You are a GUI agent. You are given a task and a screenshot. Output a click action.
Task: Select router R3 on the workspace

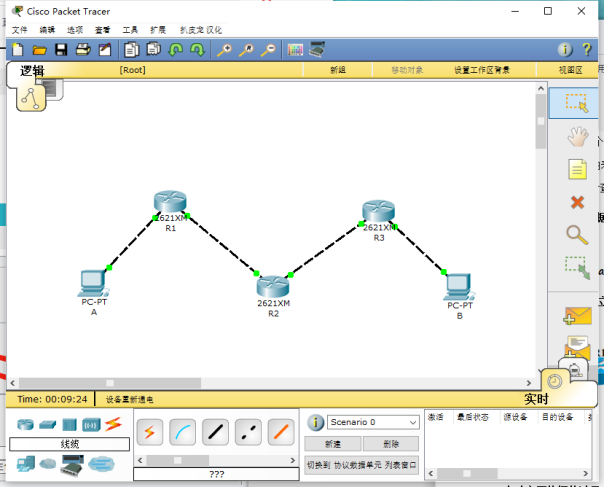(379, 211)
